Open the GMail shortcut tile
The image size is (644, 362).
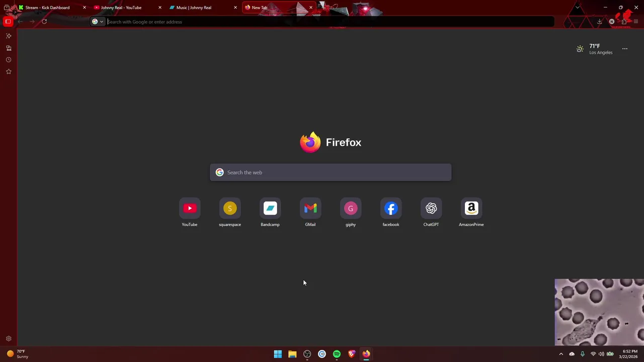(x=310, y=213)
